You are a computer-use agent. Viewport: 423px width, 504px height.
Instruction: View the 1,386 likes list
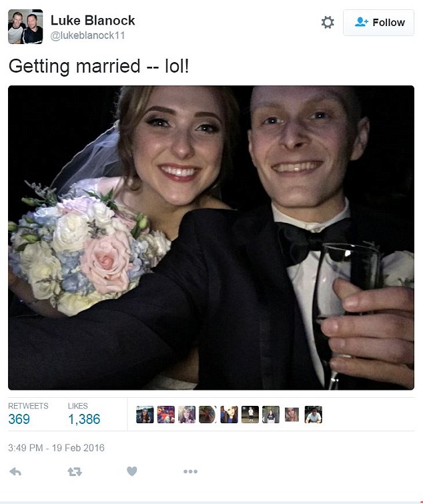pos(84,415)
